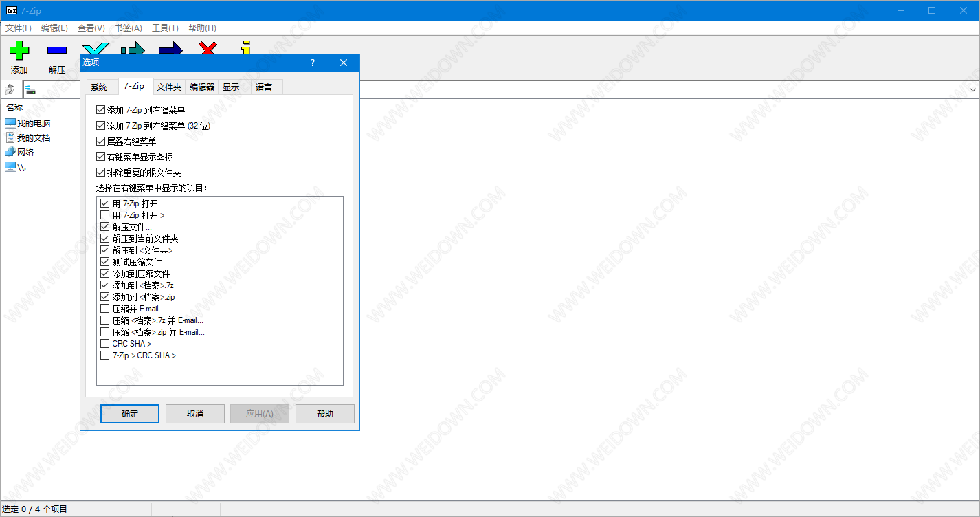Click the 取消 button
980x517 pixels.
[195, 414]
